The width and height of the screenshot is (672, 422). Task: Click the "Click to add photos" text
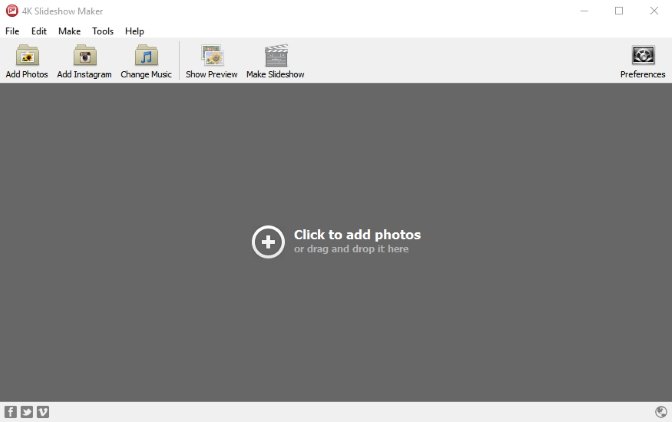click(357, 235)
